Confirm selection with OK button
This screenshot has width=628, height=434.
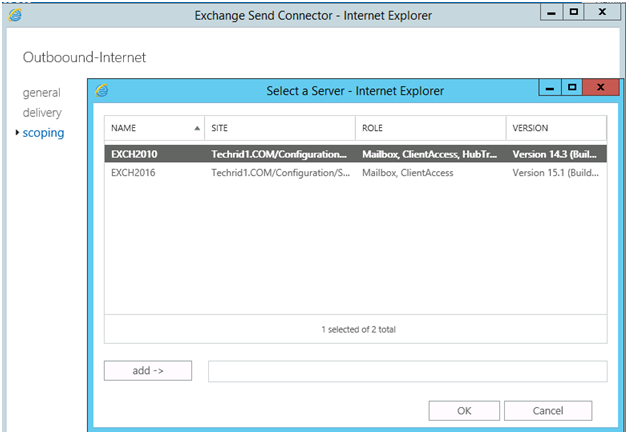(464, 411)
